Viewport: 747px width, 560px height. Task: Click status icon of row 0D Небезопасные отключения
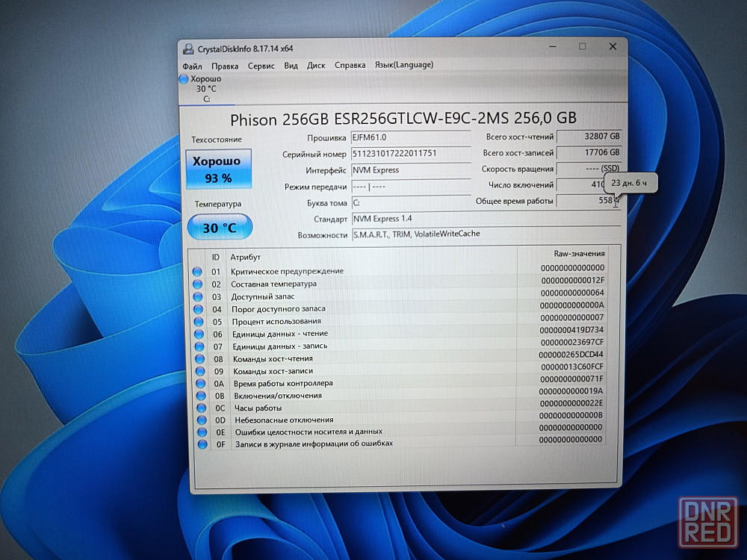pyautogui.click(x=202, y=420)
